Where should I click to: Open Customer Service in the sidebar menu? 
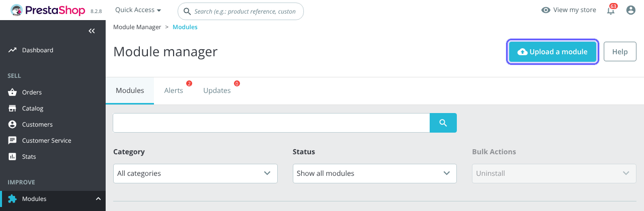47,141
